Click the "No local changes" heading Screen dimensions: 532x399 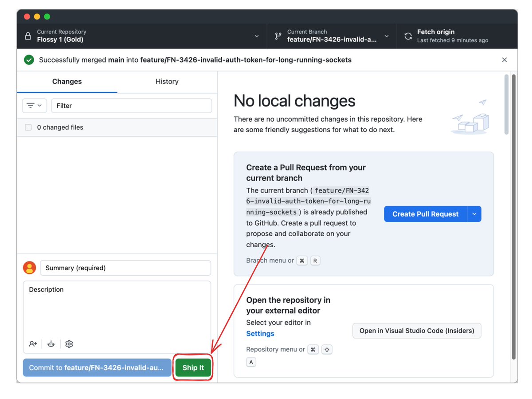pyautogui.click(x=294, y=101)
